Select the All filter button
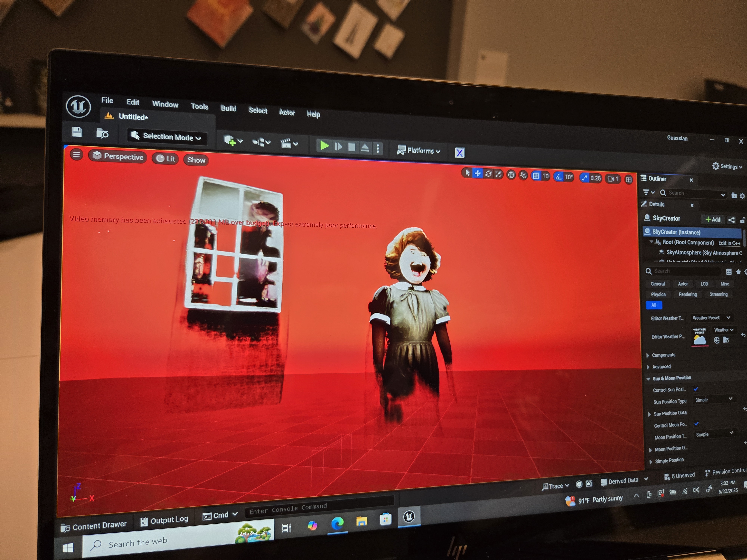This screenshot has height=560, width=747. click(654, 305)
